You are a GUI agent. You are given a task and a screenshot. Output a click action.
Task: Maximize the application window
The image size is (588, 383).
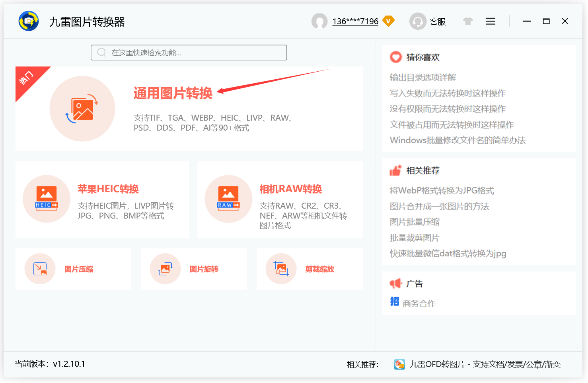[x=546, y=21]
